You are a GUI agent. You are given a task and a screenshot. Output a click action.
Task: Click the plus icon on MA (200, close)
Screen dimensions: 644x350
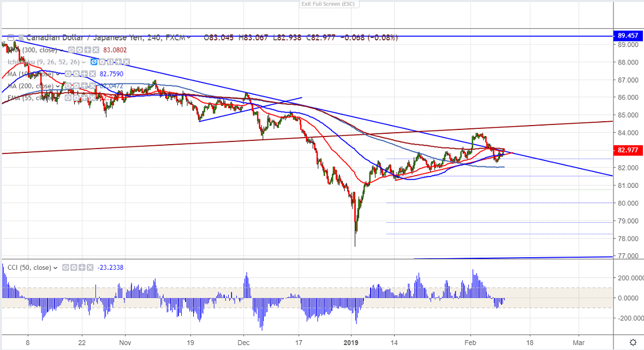(84, 86)
